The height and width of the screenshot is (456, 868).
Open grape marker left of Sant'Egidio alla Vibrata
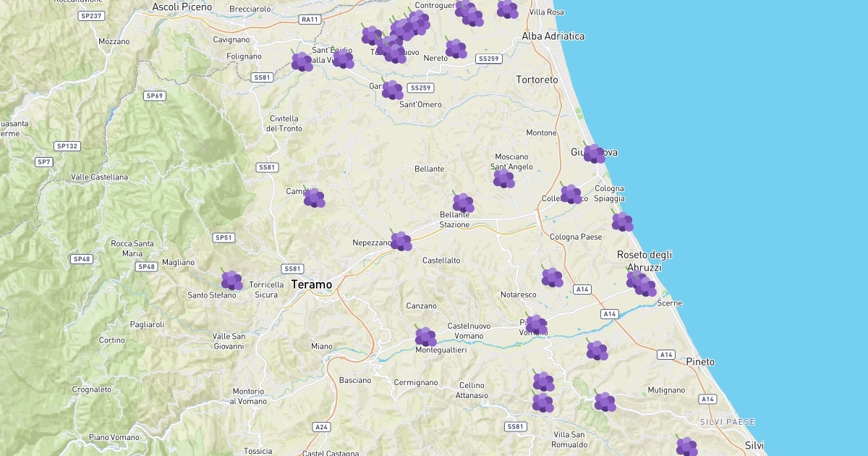(302, 62)
